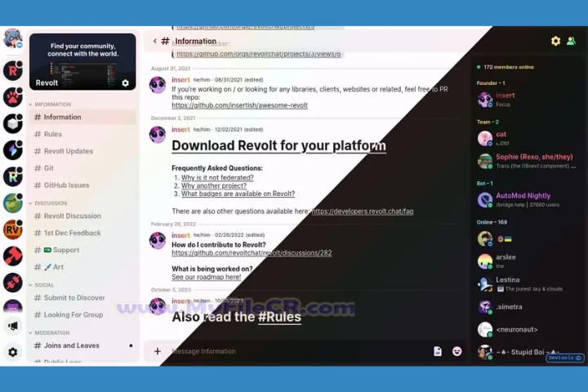This screenshot has width=588, height=392.
Task: Open the file upload icon in message box
Action: (437, 351)
